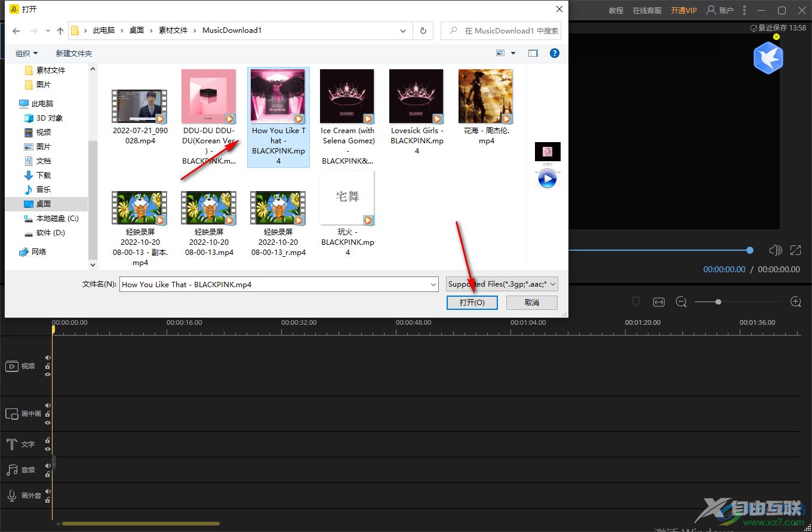This screenshot has height=532, width=812.
Task: Click the 打开(O) button
Action: tap(472, 303)
